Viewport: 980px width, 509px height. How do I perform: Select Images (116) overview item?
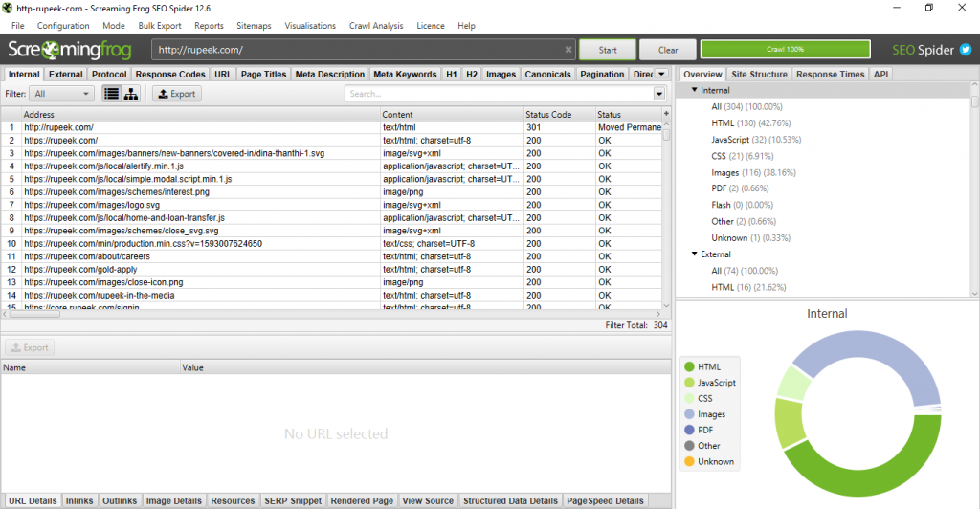click(x=753, y=172)
